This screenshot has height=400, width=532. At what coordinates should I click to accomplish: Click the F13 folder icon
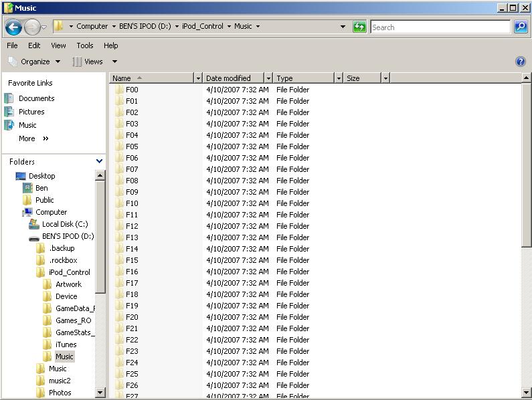click(x=118, y=237)
